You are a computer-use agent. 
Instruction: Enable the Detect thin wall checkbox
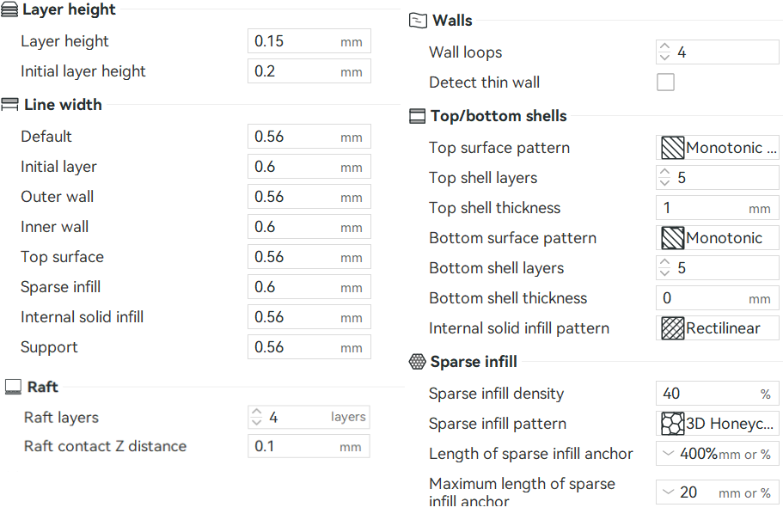click(665, 83)
